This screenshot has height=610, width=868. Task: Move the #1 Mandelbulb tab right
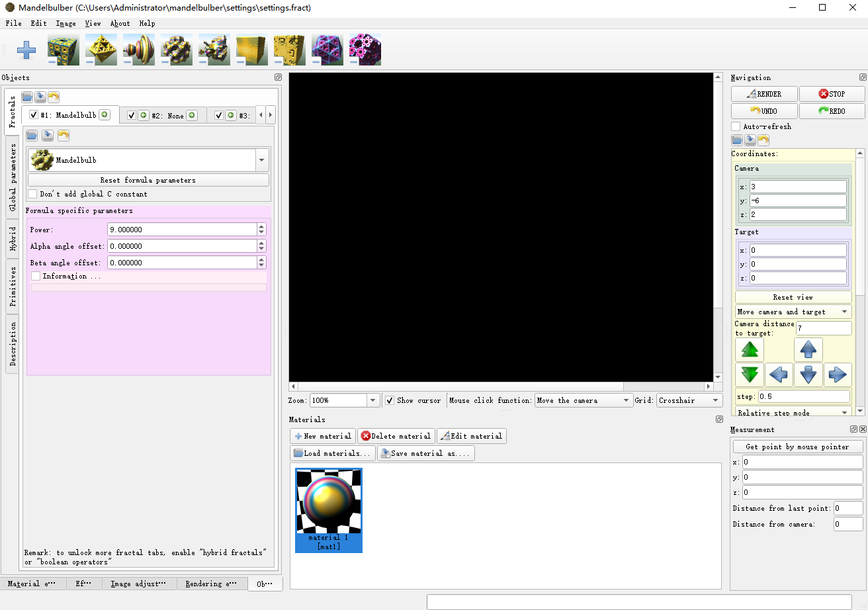pyautogui.click(x=105, y=115)
